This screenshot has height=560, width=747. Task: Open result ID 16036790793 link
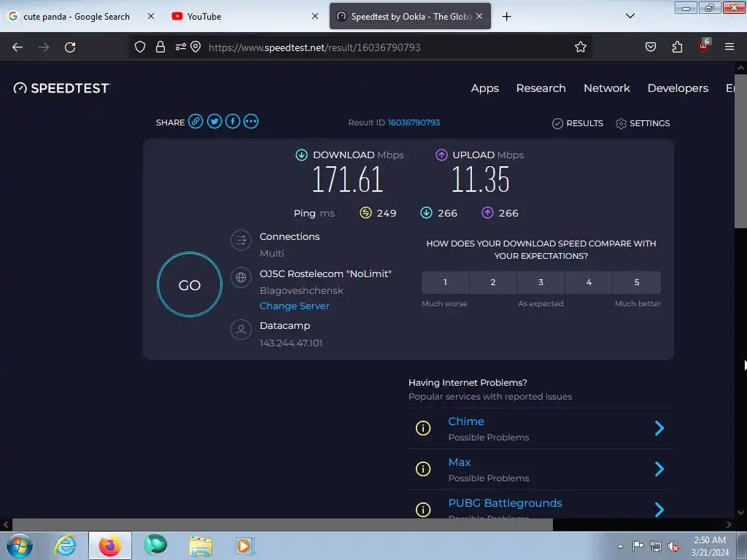point(414,122)
